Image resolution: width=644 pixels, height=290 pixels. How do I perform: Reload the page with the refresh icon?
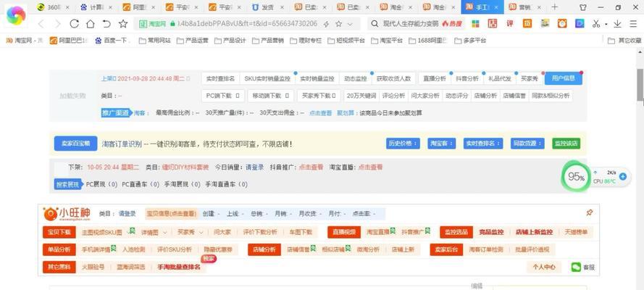tap(75, 24)
